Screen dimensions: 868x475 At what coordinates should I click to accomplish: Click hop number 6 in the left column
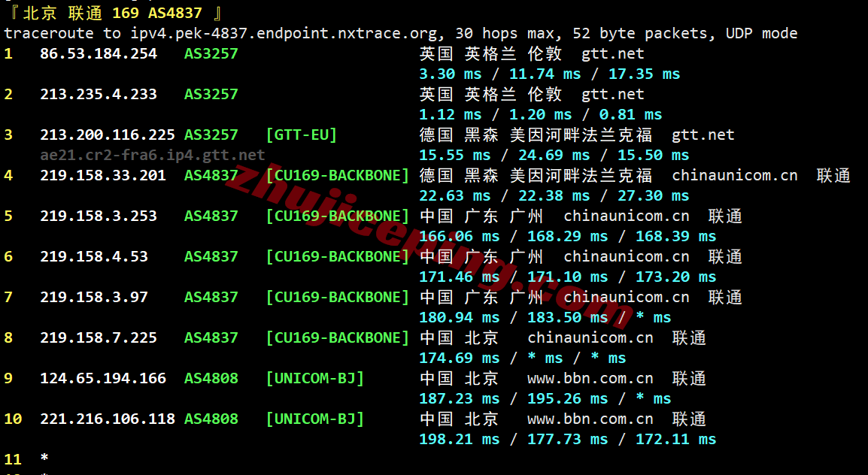8,256
